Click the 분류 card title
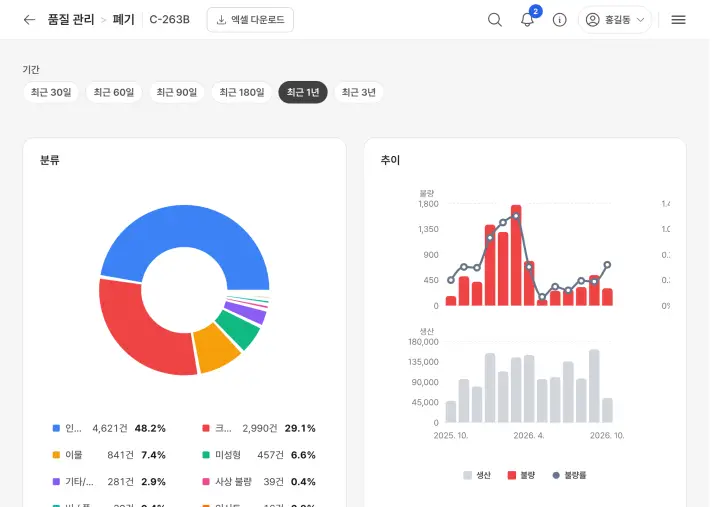The width and height of the screenshot is (720, 507). tap(50, 160)
